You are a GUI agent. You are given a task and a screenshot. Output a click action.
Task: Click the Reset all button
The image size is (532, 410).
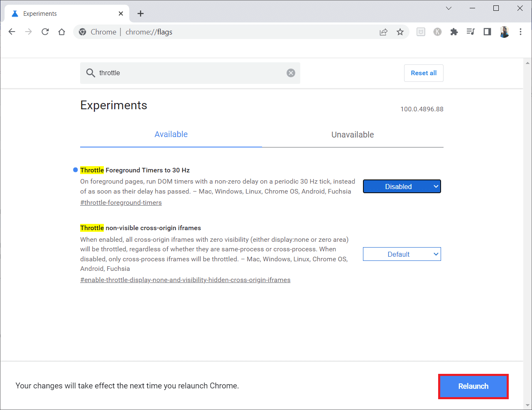click(x=423, y=73)
